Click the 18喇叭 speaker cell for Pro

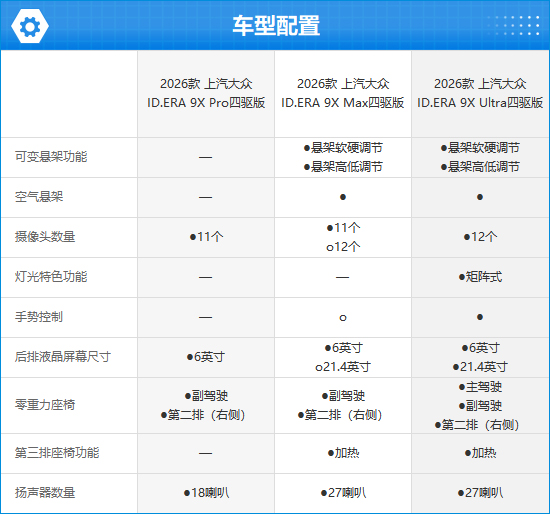tap(206, 493)
